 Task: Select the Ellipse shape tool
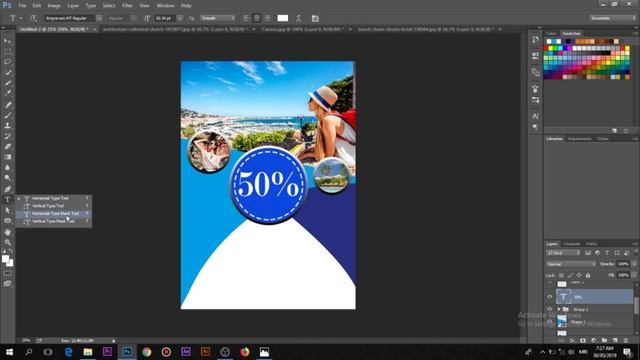(x=7, y=220)
